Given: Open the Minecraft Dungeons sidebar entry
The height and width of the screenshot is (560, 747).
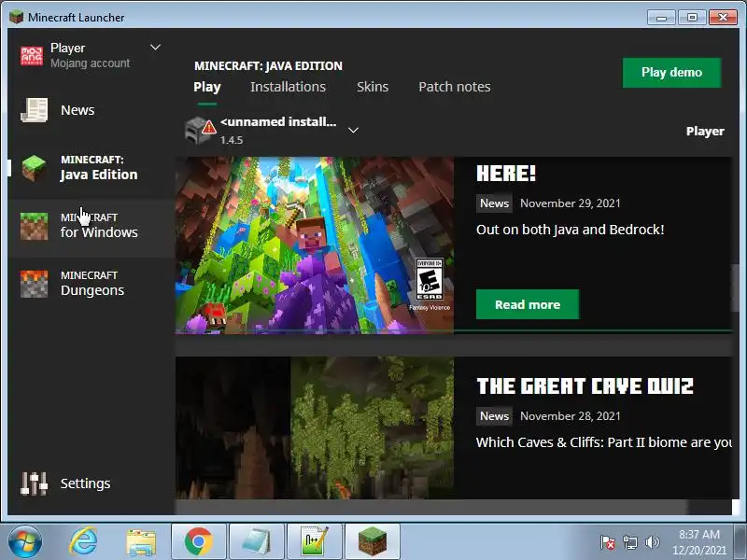Looking at the screenshot, I should click(92, 284).
